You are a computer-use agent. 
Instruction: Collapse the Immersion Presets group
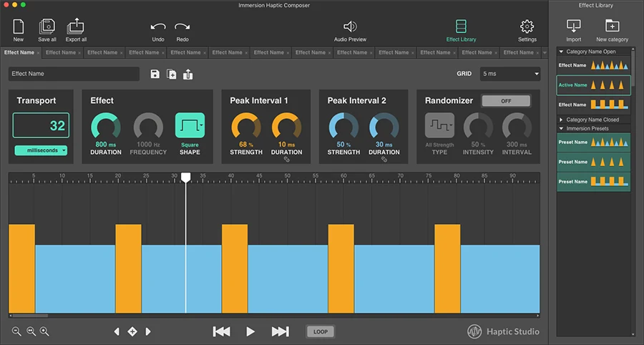[562, 129]
